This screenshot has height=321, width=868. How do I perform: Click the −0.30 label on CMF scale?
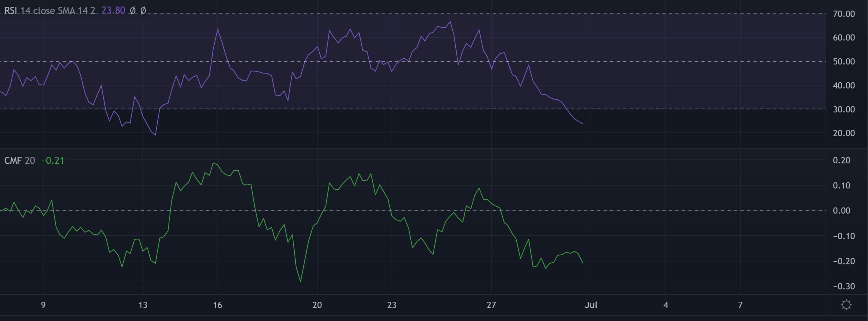tap(844, 286)
